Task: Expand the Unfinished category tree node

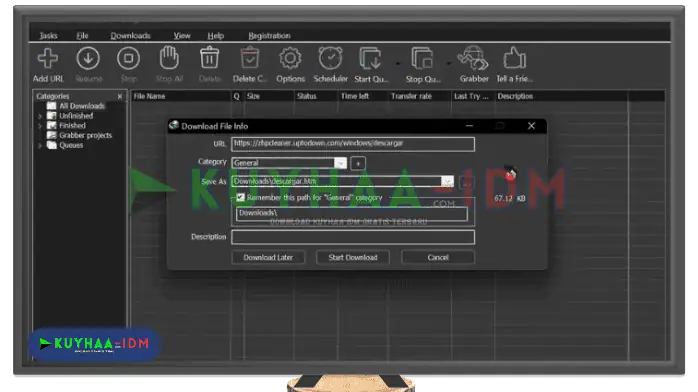Action: [40, 116]
